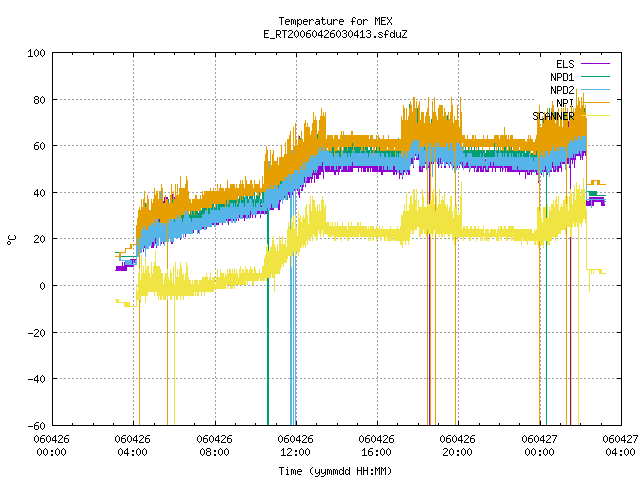Click the y-axis value 100
Image resolution: width=640 pixels, height=480 pixels.
[x=36, y=53]
